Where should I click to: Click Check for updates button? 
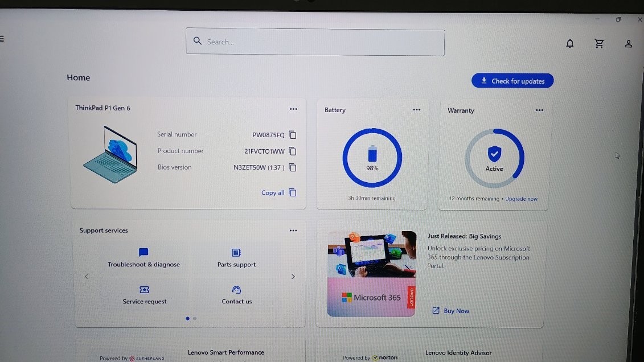(x=512, y=81)
